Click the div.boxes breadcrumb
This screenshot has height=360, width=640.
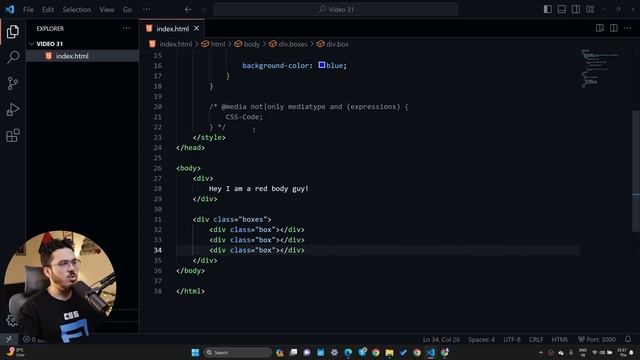pyautogui.click(x=293, y=44)
